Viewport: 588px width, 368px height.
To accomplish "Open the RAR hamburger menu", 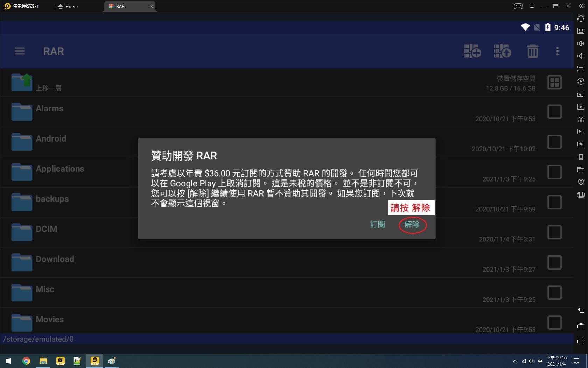I will click(x=20, y=51).
